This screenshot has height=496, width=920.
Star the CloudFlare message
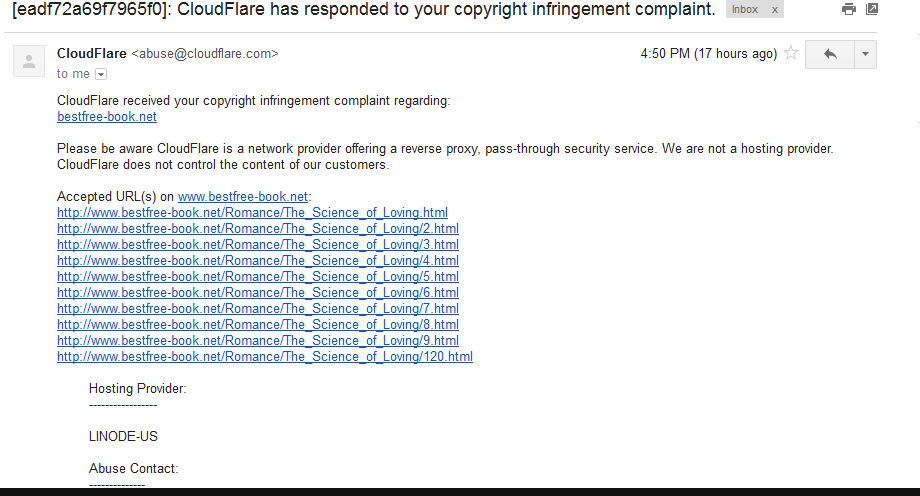tap(791, 54)
